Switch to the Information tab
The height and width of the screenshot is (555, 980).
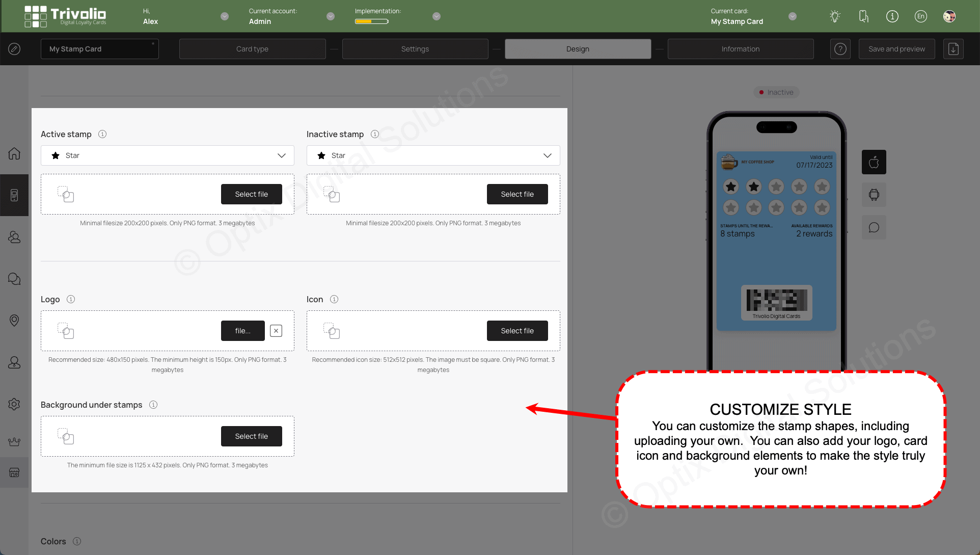tap(741, 48)
